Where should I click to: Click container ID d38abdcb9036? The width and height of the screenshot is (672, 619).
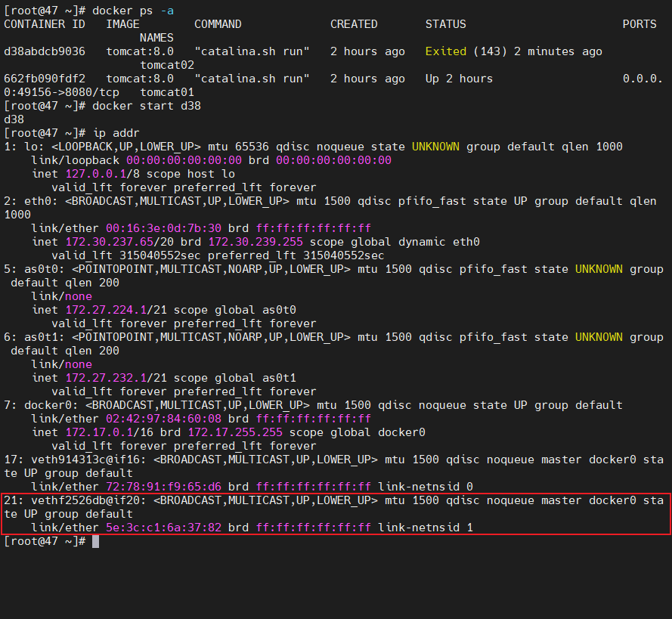pyautogui.click(x=45, y=51)
